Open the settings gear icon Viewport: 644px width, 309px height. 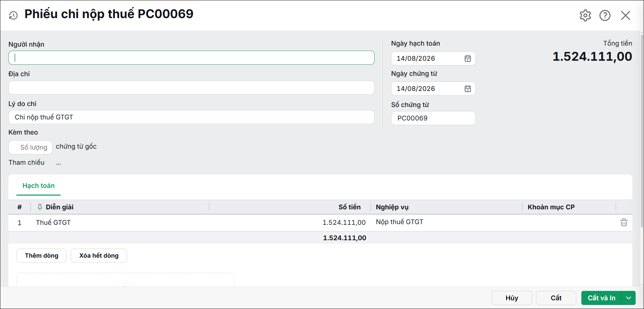[585, 15]
